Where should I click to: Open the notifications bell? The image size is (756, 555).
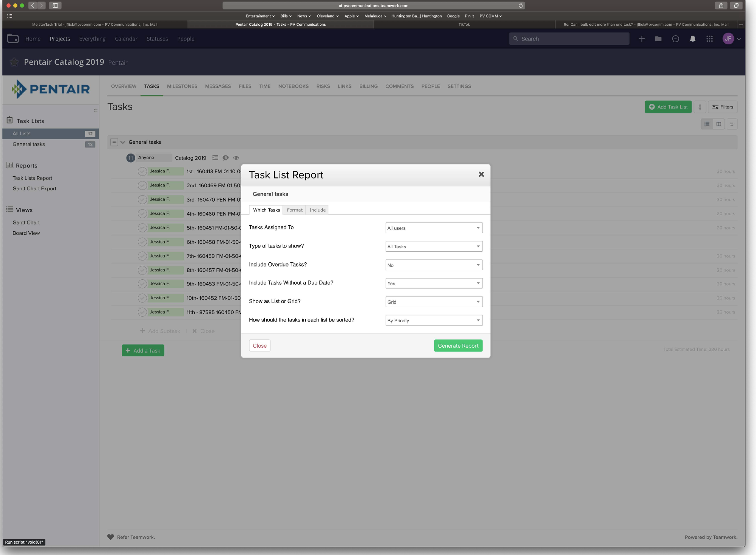click(692, 39)
